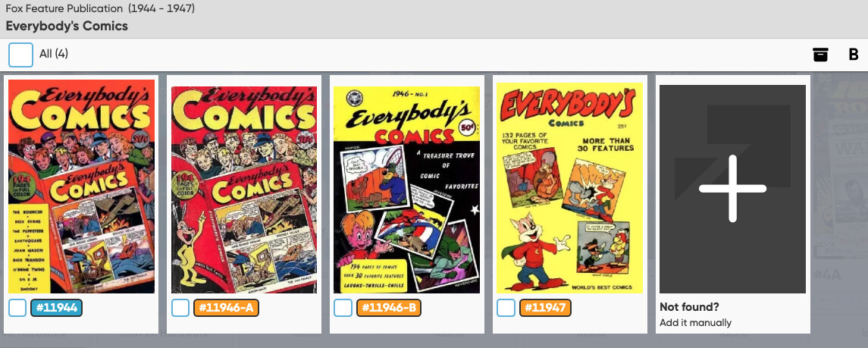This screenshot has width=868, height=348.
Task: Tick the checkbox beside #11944
Action: pos(17,308)
